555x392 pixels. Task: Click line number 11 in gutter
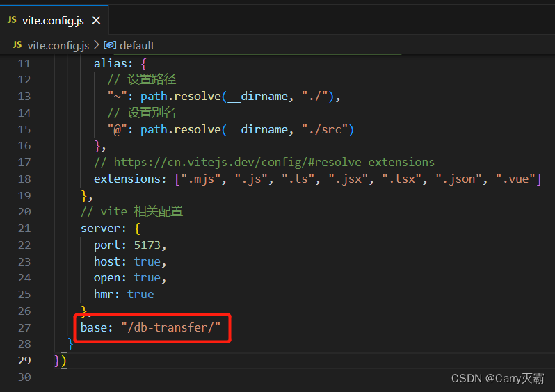point(24,64)
